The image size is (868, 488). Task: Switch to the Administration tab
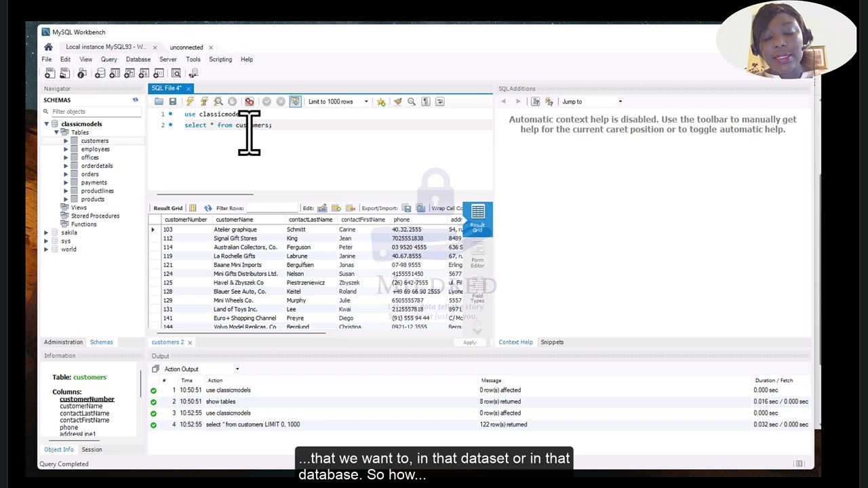click(x=63, y=342)
